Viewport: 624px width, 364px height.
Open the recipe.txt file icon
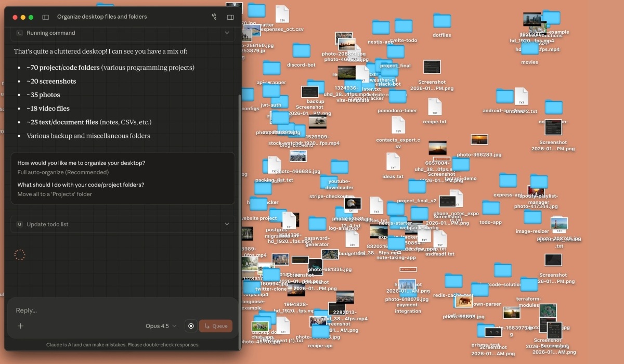(435, 107)
